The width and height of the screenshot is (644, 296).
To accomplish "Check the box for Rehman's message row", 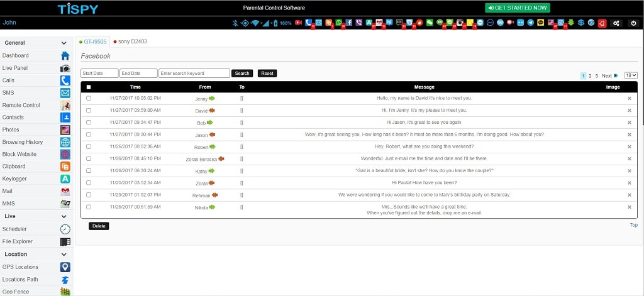I will tap(89, 195).
